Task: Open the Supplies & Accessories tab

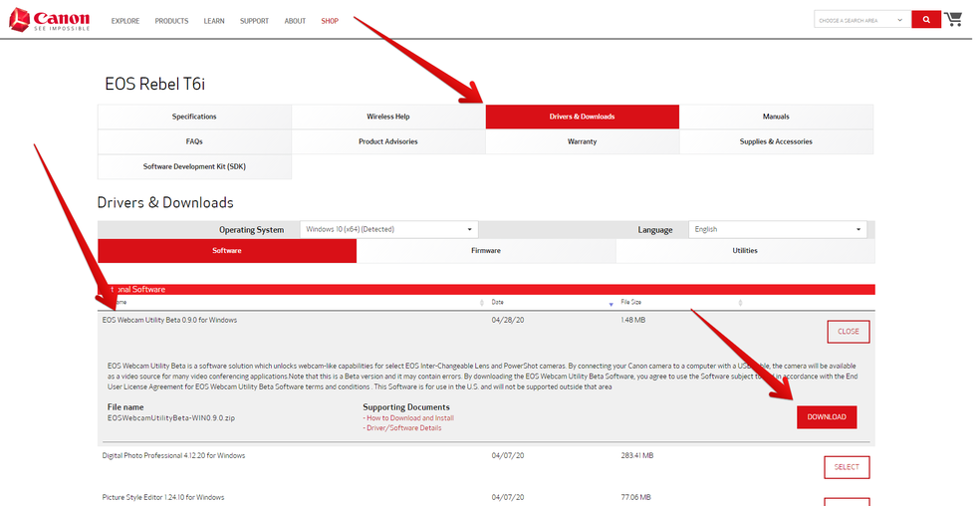Action: point(776,142)
